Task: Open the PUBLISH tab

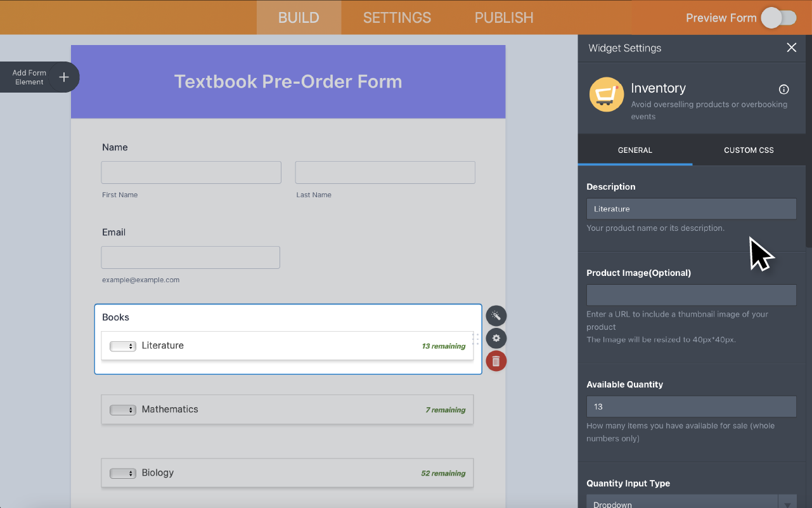Action: pos(503,17)
